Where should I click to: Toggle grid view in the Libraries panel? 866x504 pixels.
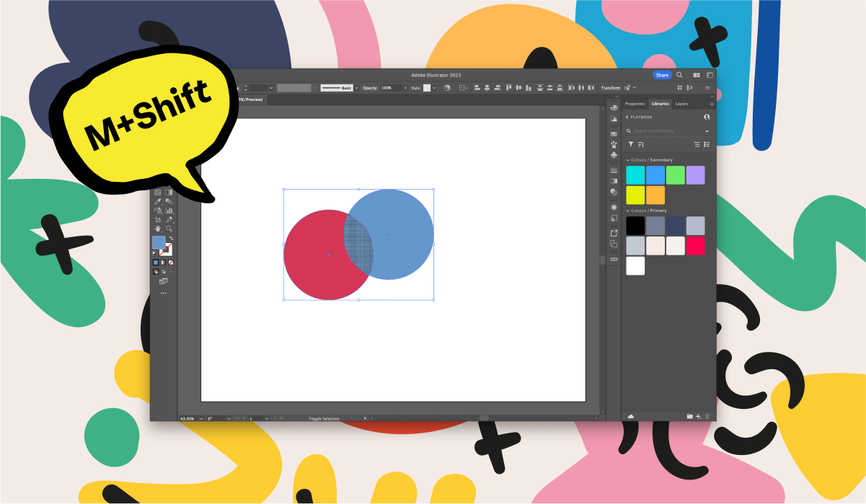click(697, 144)
